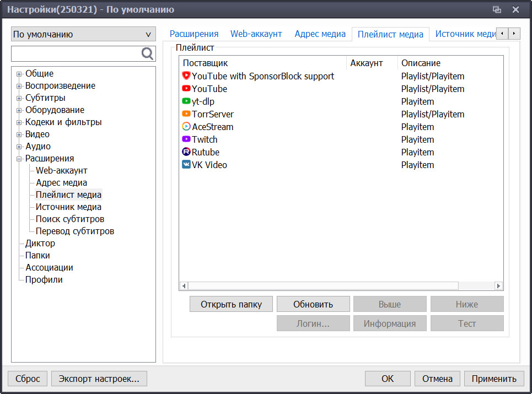Select the Twitch provider row text
The image size is (532, 394).
pyautogui.click(x=205, y=139)
